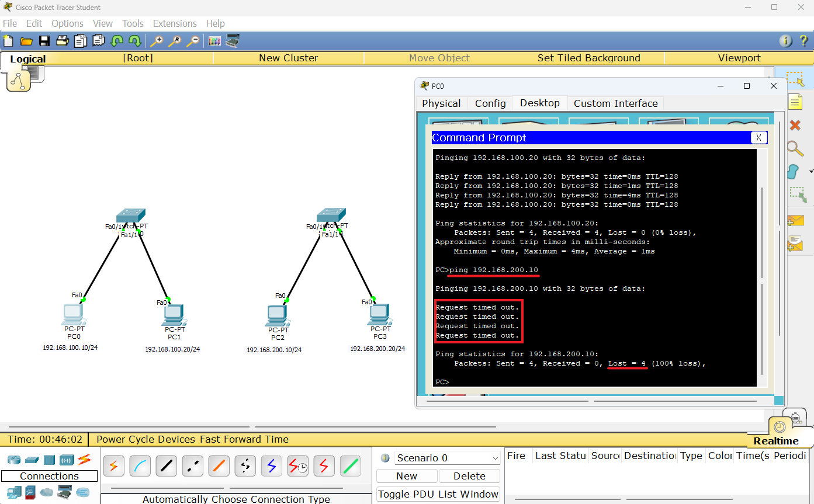This screenshot has height=504, width=814.
Task: Select the Hubs device category
Action: coord(49,460)
